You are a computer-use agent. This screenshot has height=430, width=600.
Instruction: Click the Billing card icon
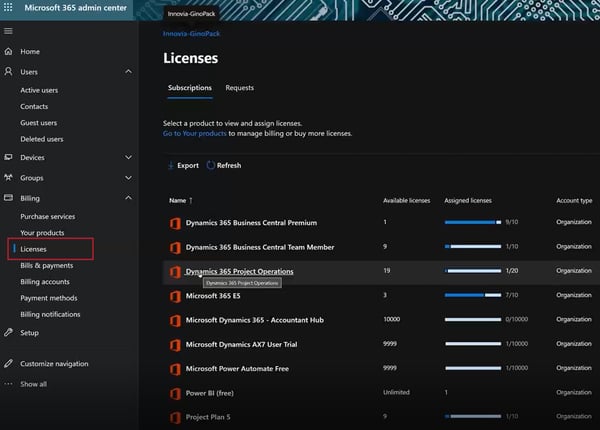[x=8, y=198]
